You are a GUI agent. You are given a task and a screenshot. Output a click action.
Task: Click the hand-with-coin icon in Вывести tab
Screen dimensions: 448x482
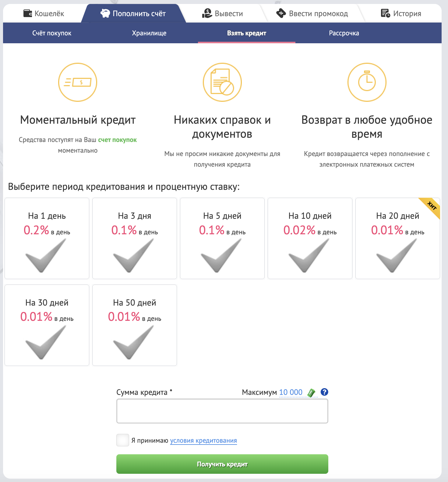click(207, 13)
